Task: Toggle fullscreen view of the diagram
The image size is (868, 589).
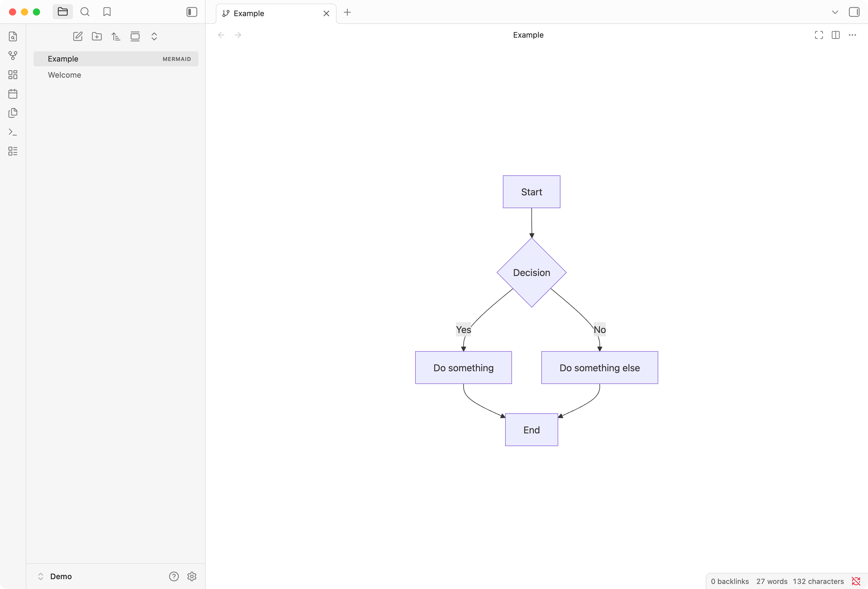Action: click(x=819, y=35)
